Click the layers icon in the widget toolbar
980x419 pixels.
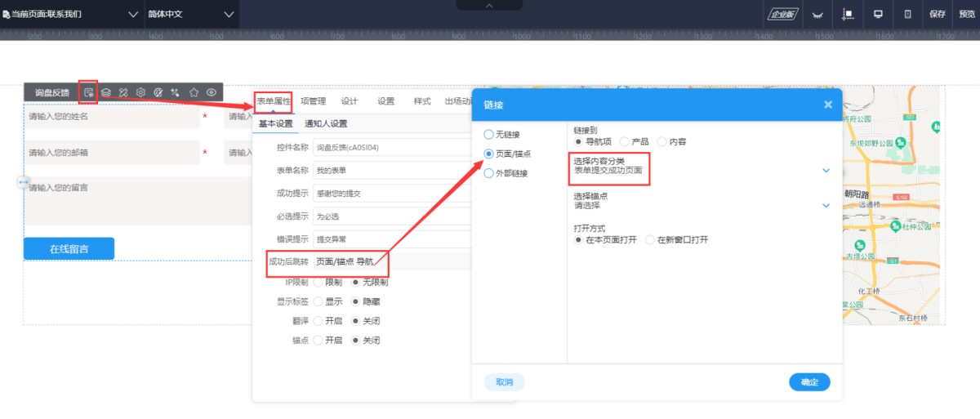(106, 92)
